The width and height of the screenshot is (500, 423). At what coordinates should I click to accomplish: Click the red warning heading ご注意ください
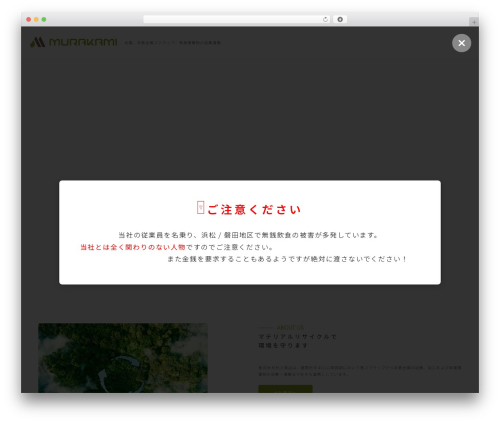(x=254, y=210)
